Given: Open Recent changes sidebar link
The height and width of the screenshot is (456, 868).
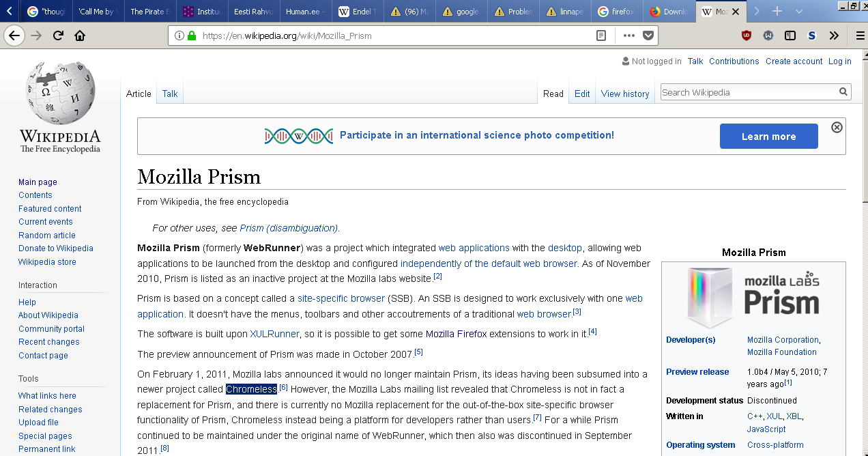Looking at the screenshot, I should click(x=48, y=342).
